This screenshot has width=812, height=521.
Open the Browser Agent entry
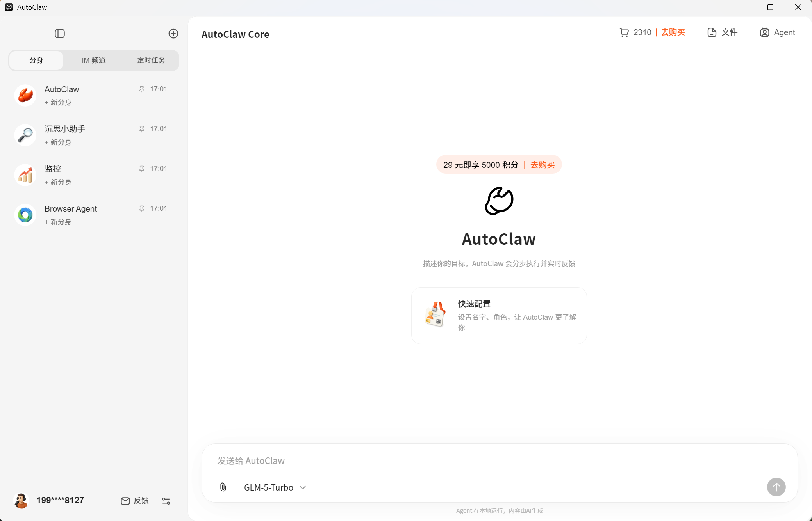(94, 215)
